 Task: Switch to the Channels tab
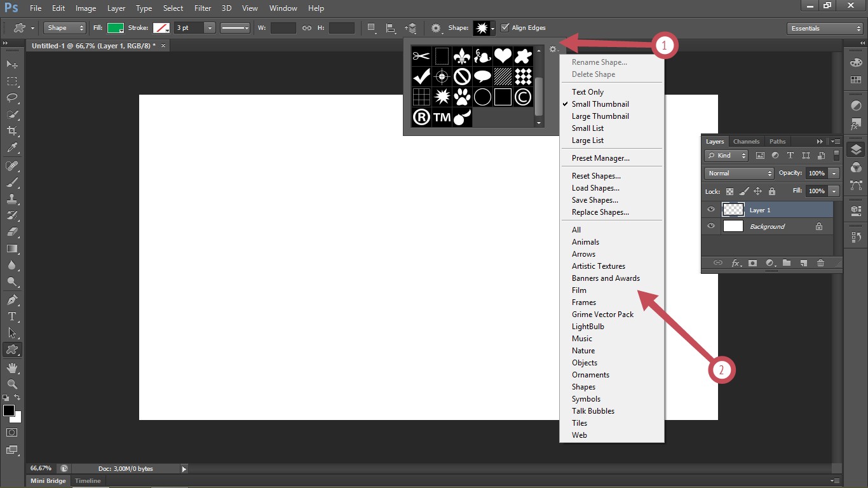point(746,142)
